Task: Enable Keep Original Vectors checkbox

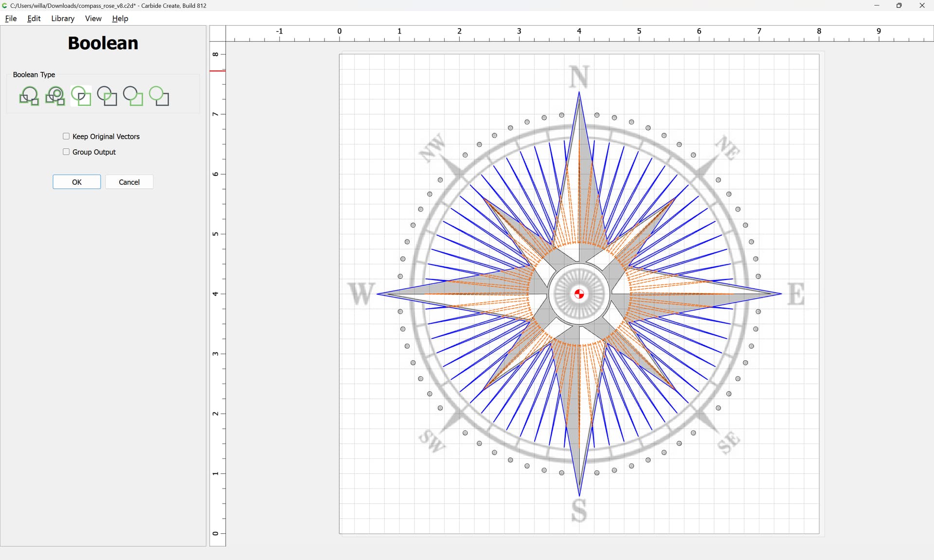Action: tap(66, 136)
